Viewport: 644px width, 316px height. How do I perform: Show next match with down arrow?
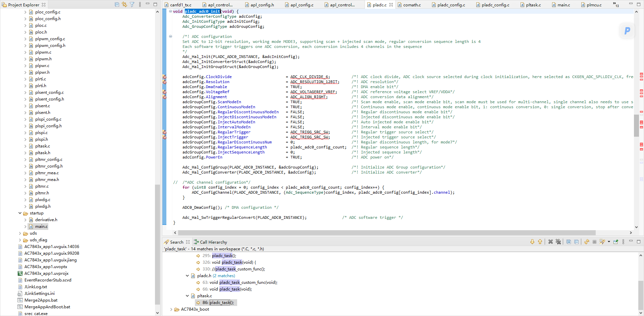532,242
